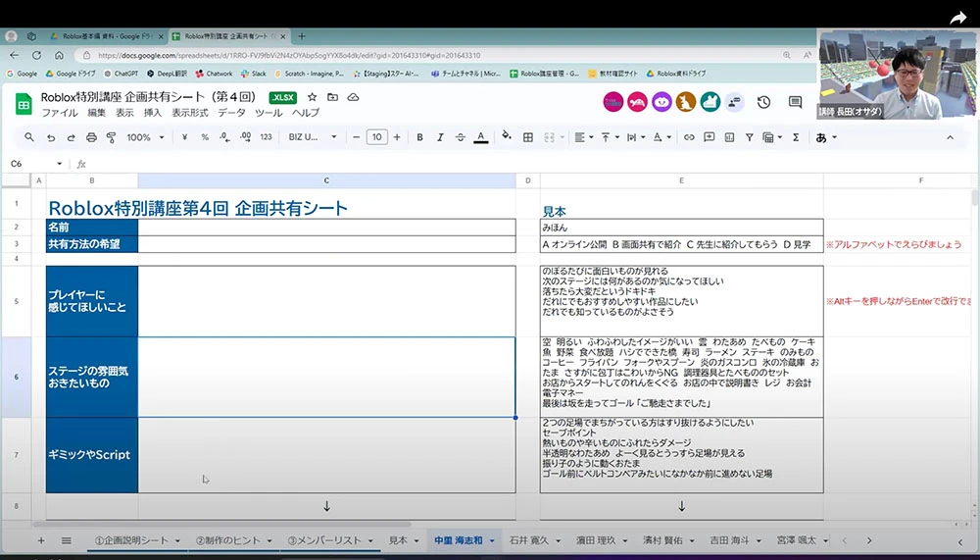The image size is (980, 560).
Task: Open the BIZ U... font dropdown
Action: pos(313,137)
